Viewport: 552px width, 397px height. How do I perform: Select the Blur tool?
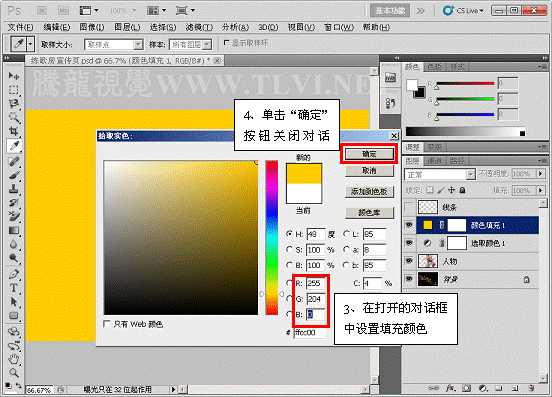point(14,244)
